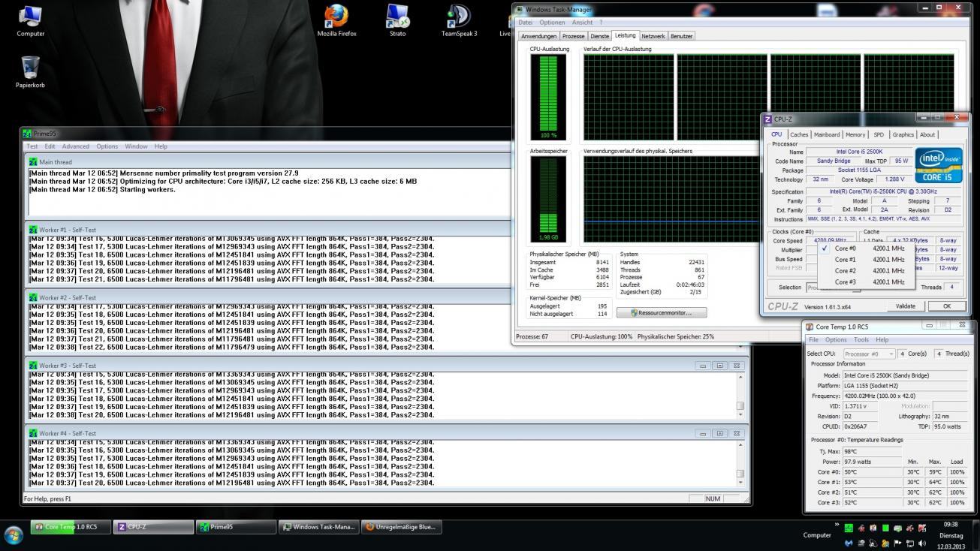Click the Windows Task-Manager title bar icon
The height and width of the screenshot is (551, 980).
pyautogui.click(x=520, y=10)
